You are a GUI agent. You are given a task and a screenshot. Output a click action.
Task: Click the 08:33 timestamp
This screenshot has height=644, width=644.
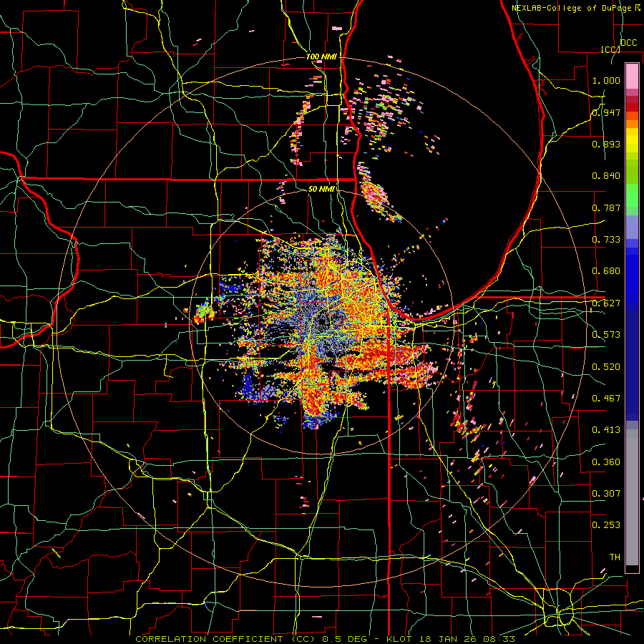click(x=499, y=639)
